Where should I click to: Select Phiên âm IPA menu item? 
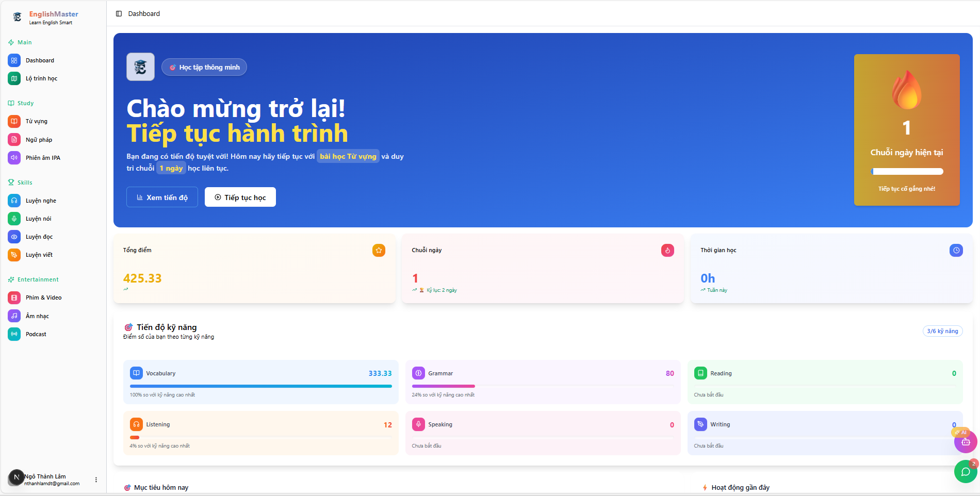43,158
